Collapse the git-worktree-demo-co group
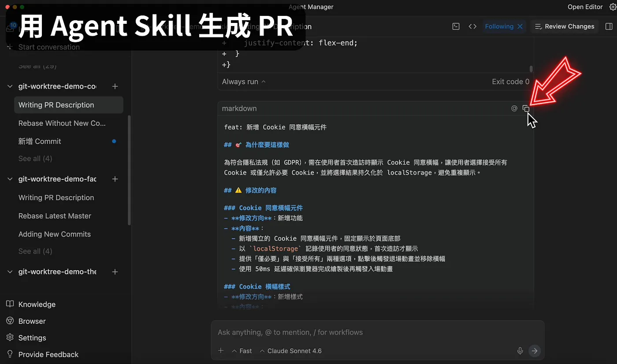 tap(10, 86)
